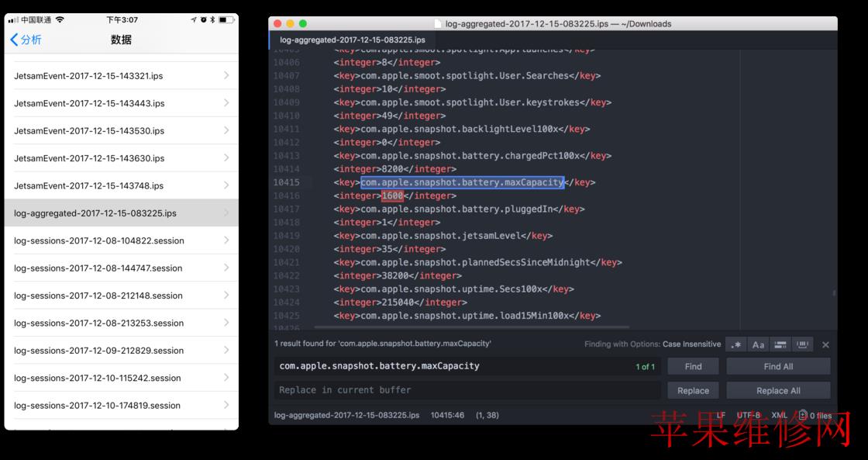
Task: Click the 215040 integer value
Action: (x=398, y=302)
